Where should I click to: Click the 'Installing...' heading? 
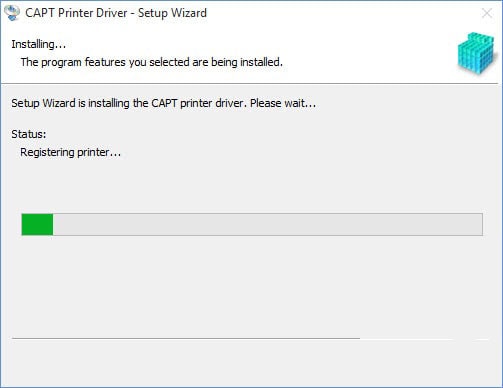point(39,44)
